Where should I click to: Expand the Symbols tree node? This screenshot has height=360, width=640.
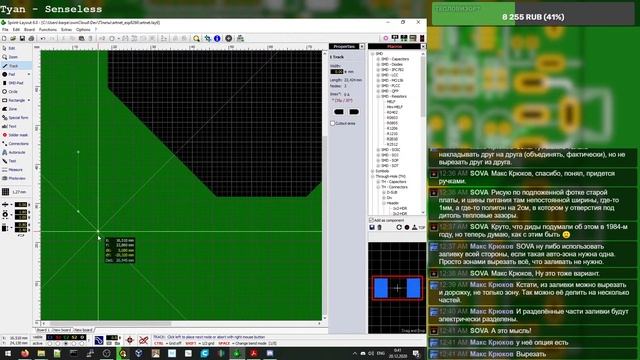pyautogui.click(x=373, y=171)
